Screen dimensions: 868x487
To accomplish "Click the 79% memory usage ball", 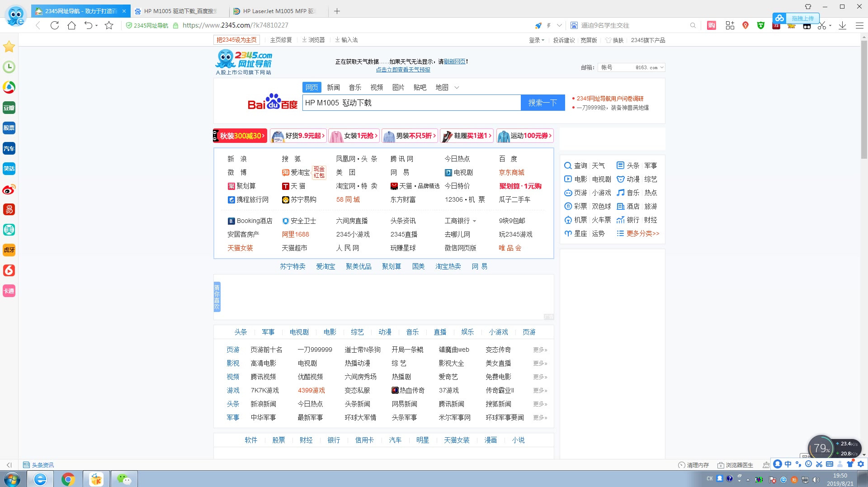I will pyautogui.click(x=821, y=448).
